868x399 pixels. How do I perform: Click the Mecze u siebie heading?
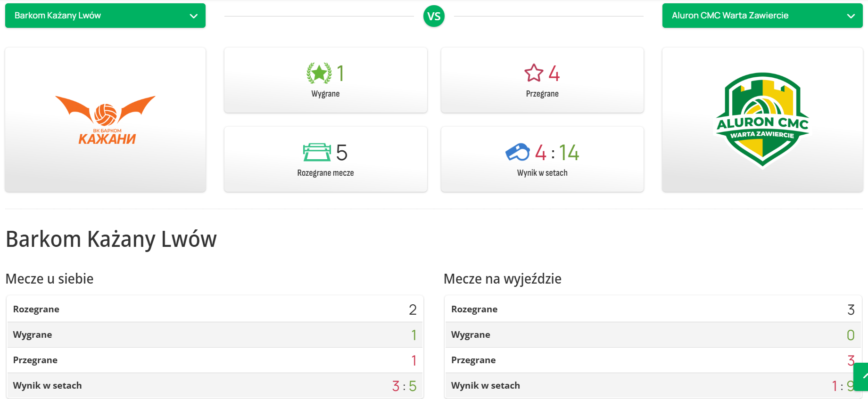tap(50, 279)
